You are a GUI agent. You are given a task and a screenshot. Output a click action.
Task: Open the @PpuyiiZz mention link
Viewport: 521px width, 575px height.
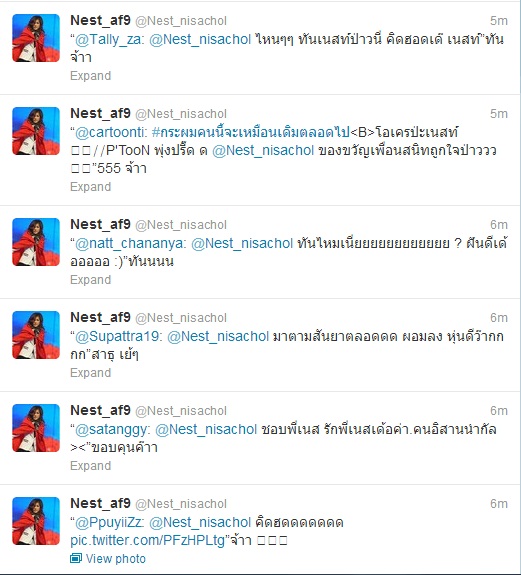[110, 522]
